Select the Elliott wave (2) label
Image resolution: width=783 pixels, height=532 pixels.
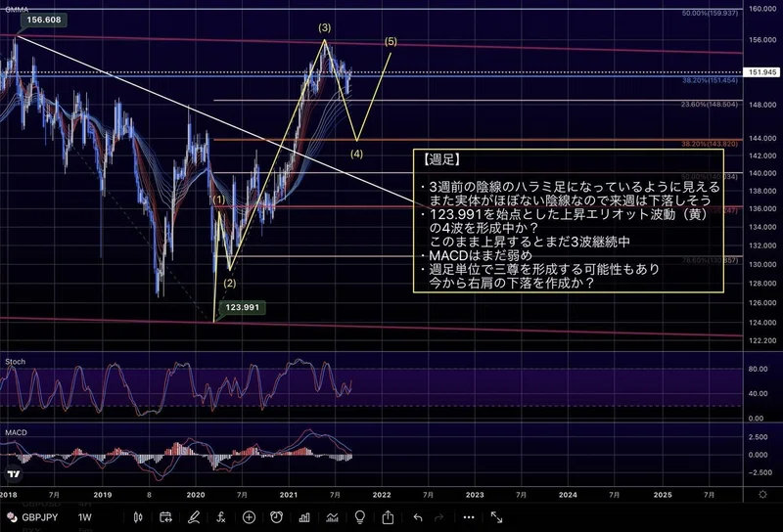coord(230,283)
